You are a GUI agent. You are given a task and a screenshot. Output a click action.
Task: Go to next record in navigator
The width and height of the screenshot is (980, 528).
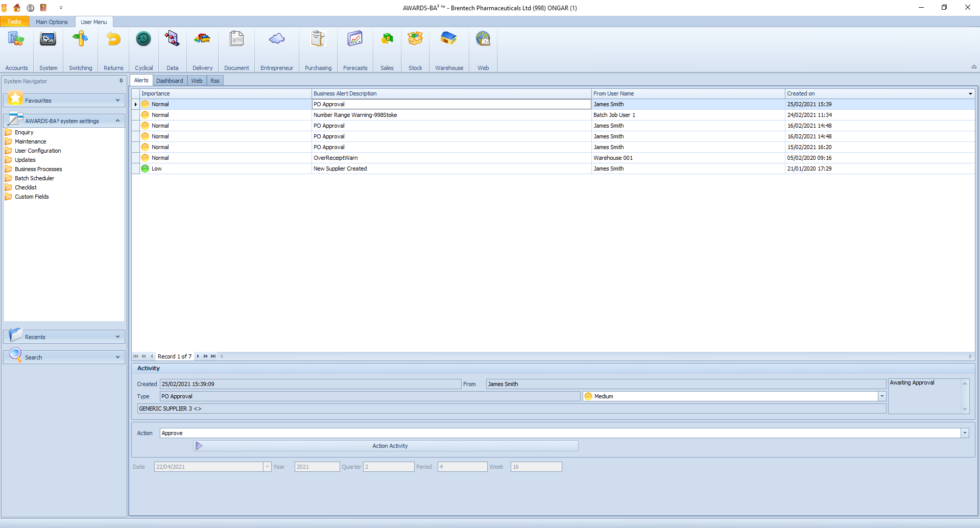click(198, 356)
